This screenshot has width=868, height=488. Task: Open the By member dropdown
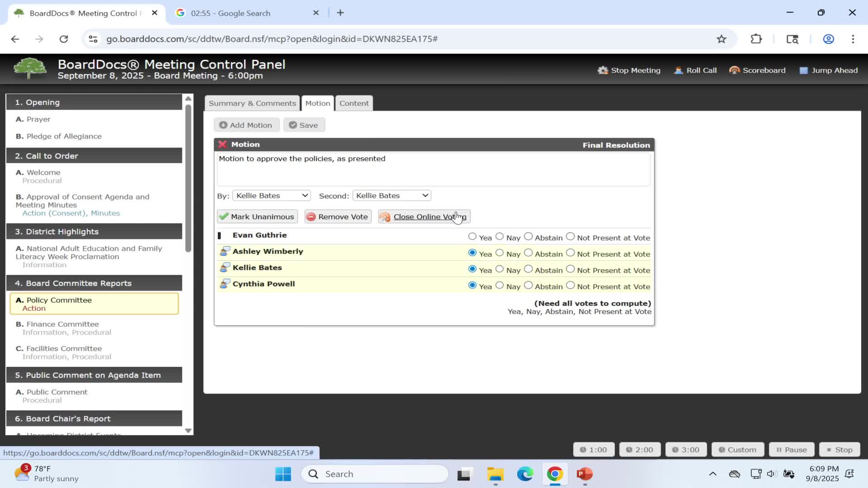pyautogui.click(x=271, y=196)
